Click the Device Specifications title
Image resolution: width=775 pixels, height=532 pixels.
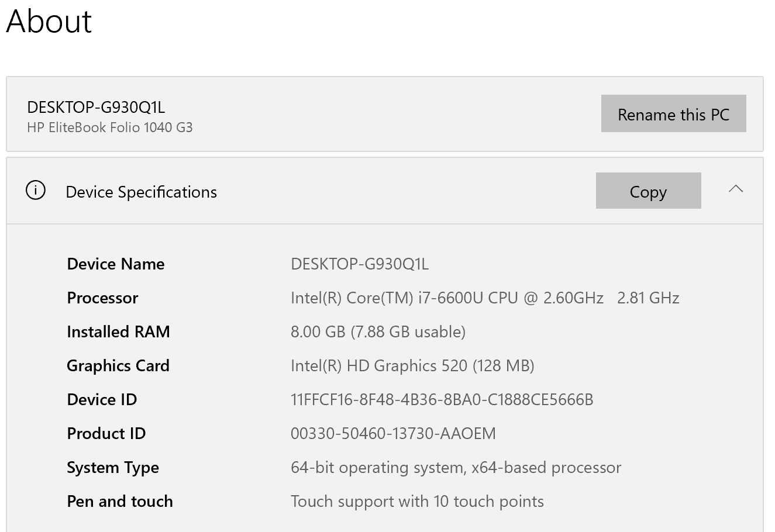pyautogui.click(x=141, y=192)
